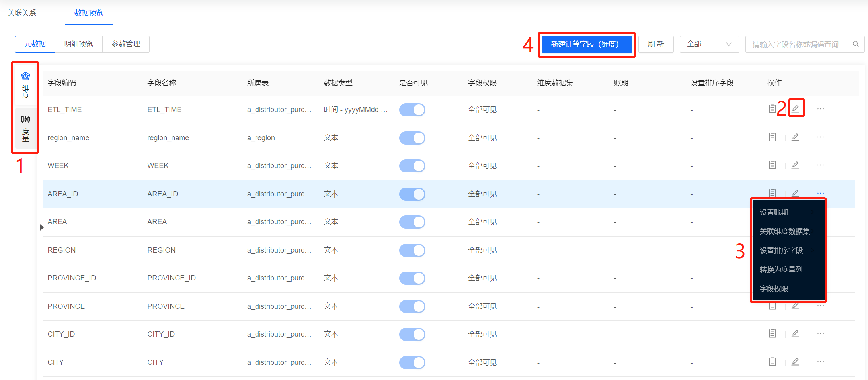
Task: Expand the side panel triangle arrow
Action: pyautogui.click(x=41, y=227)
